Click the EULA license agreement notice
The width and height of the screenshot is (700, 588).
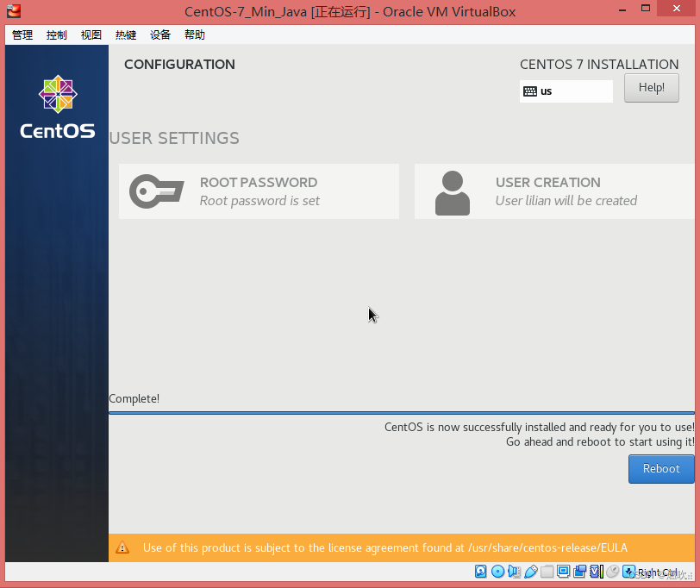(402, 547)
